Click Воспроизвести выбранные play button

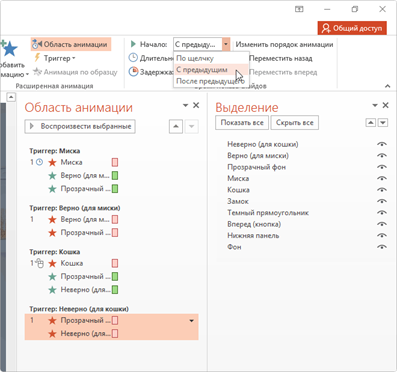tap(80, 126)
